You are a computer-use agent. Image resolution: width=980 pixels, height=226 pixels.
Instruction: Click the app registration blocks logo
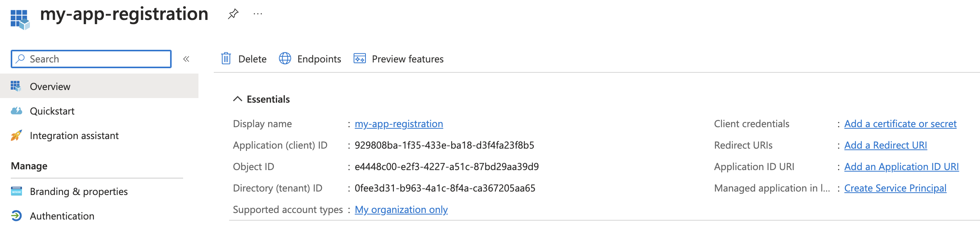(x=20, y=18)
